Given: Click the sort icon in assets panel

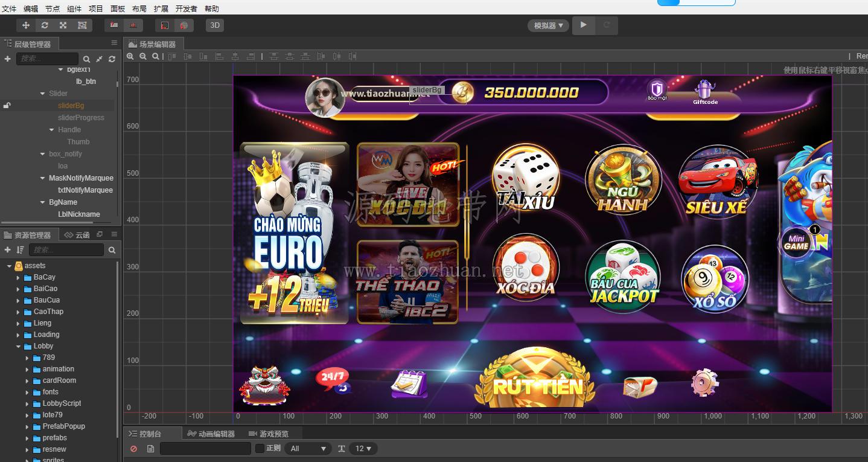Looking at the screenshot, I should [x=21, y=249].
